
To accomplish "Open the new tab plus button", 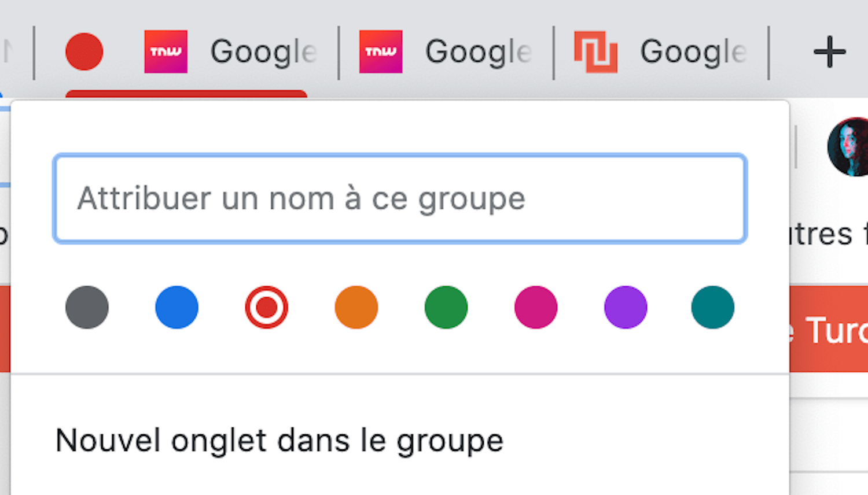I will pyautogui.click(x=829, y=52).
